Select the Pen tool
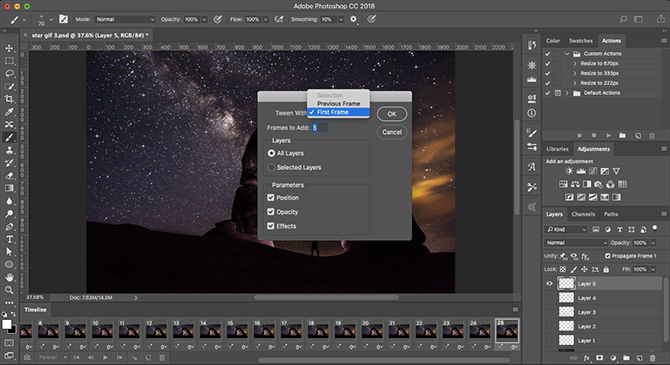 tap(9, 227)
